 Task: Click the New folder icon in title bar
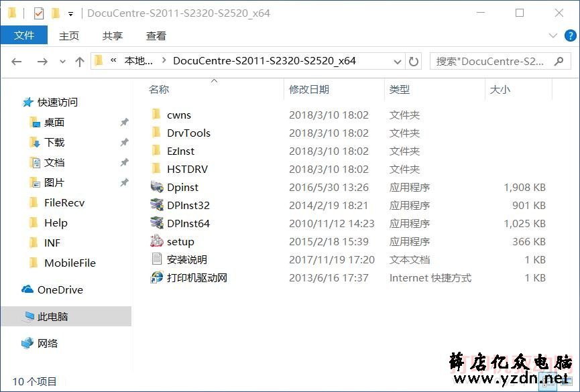[56, 13]
